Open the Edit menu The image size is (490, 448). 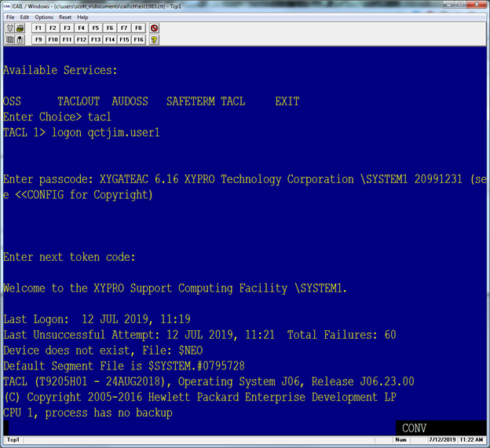click(x=24, y=17)
